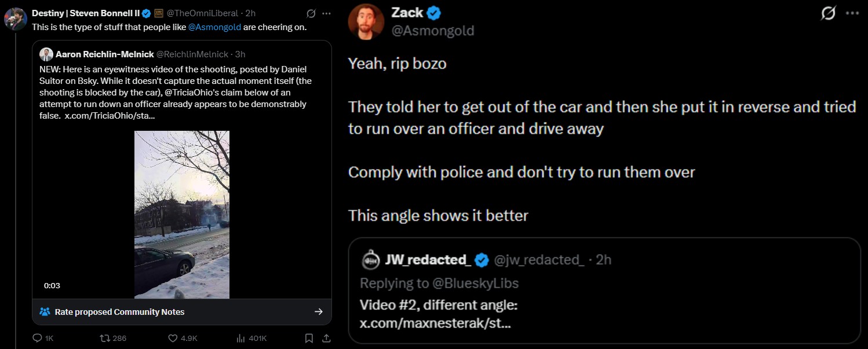Open Grok icon on Zack's post
This screenshot has width=868, height=349.
click(829, 13)
